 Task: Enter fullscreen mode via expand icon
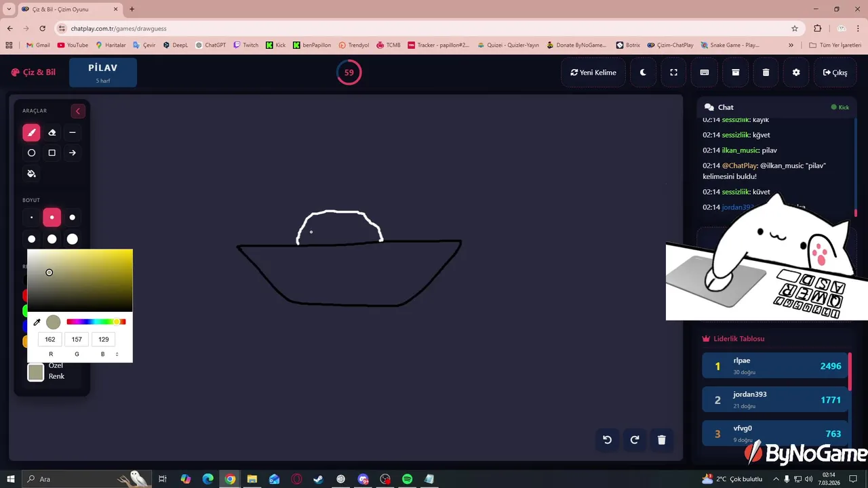pyautogui.click(x=673, y=73)
